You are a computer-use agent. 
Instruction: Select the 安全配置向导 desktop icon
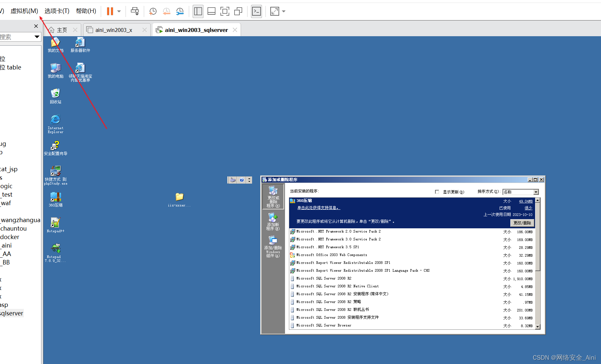coord(55,148)
